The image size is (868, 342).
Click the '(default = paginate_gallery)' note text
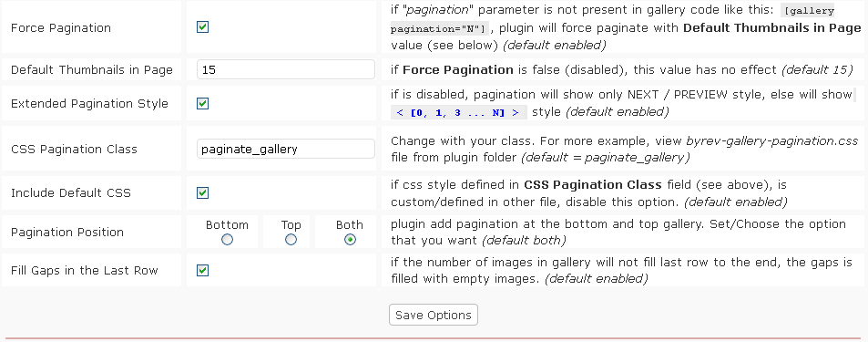point(605,158)
